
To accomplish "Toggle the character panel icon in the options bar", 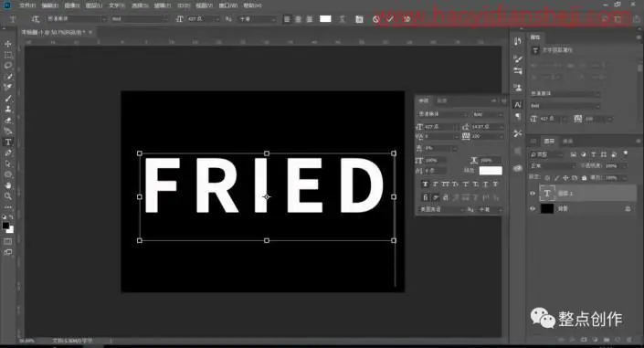I will [359, 19].
